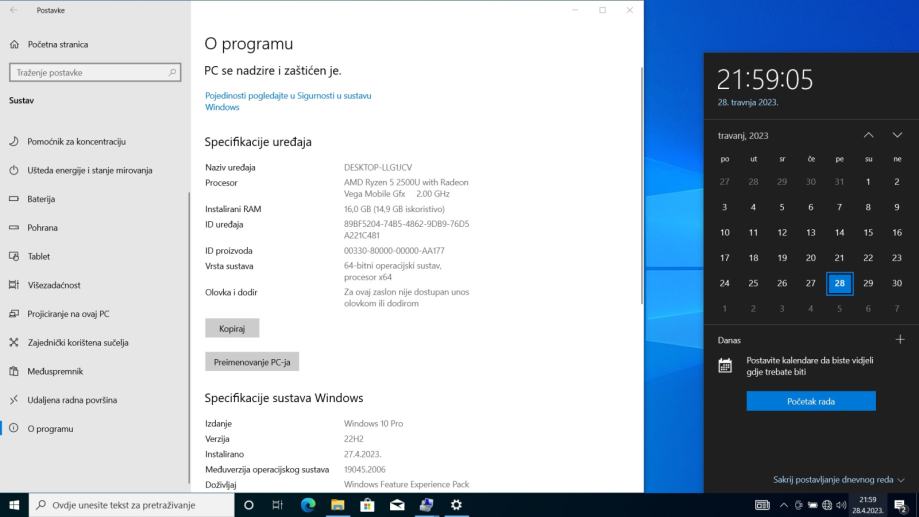Go to next month in calendar
Image resolution: width=919 pixels, height=517 pixels.
click(x=897, y=135)
